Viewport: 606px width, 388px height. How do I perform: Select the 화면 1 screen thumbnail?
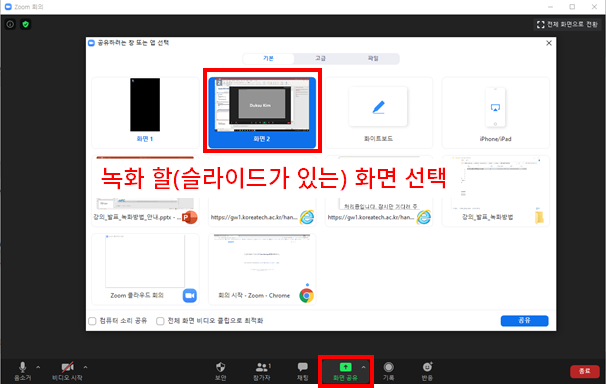[x=145, y=112]
